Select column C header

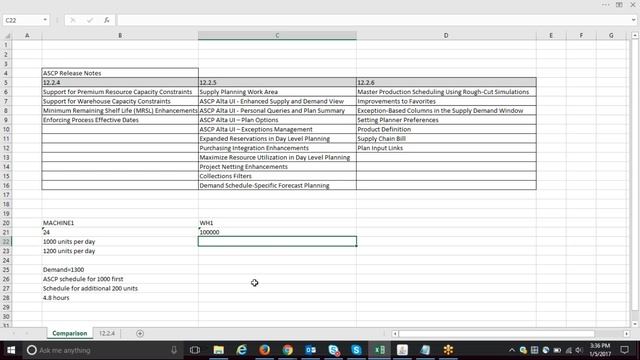click(277, 36)
